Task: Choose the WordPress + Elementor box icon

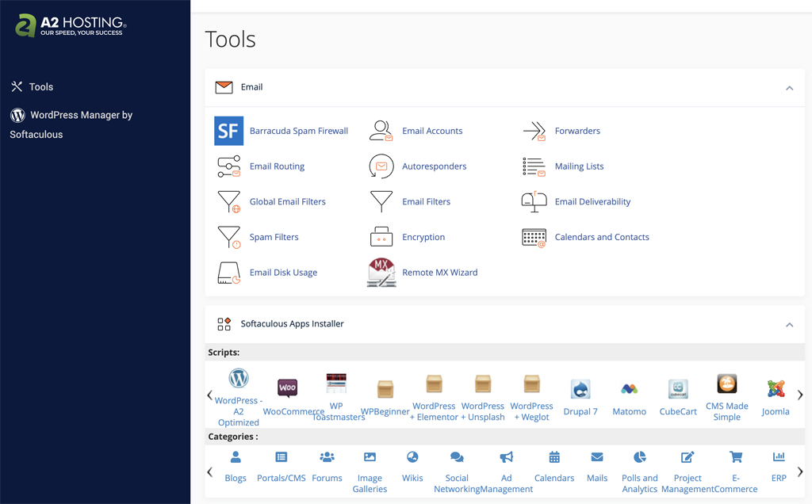Action: coord(434,384)
